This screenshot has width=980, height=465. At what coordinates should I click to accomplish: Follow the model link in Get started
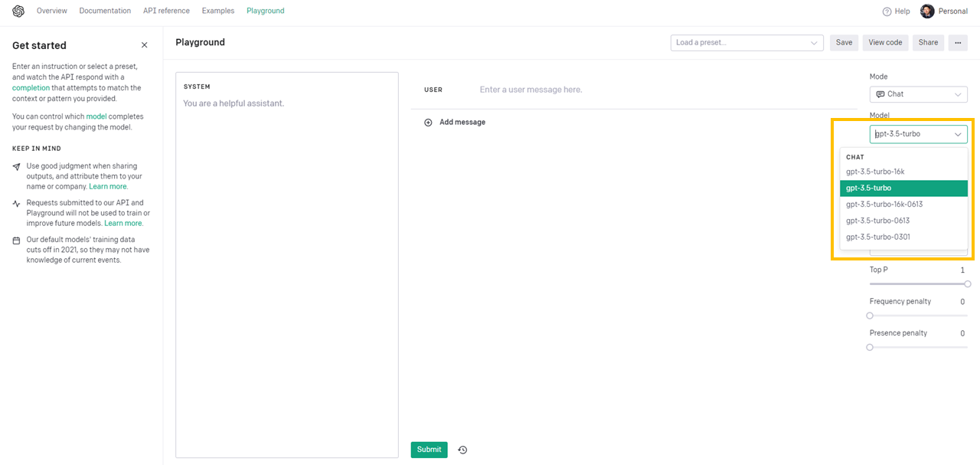(96, 116)
